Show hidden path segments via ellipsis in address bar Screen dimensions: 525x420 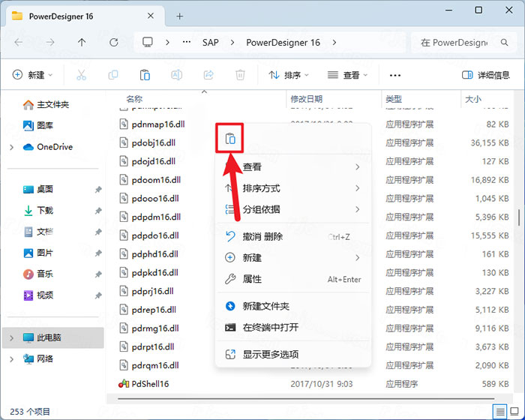187,42
